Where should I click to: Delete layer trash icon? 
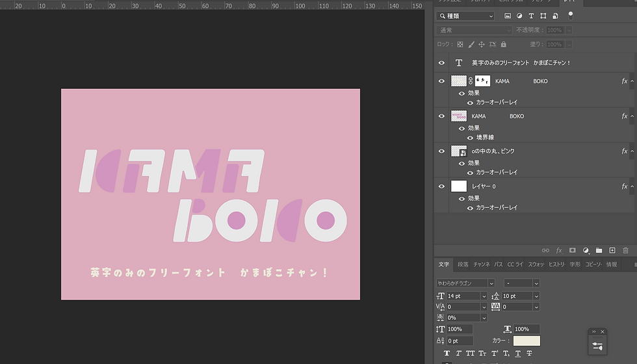[625, 250]
